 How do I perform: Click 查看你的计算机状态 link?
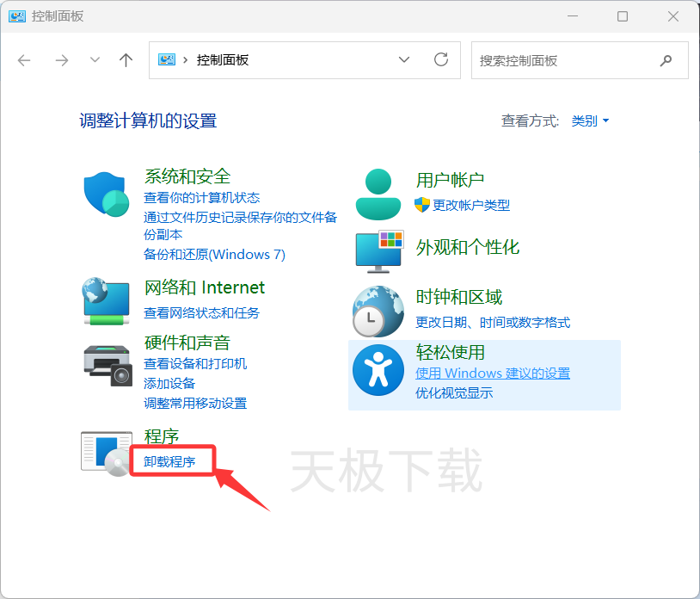pyautogui.click(x=202, y=197)
